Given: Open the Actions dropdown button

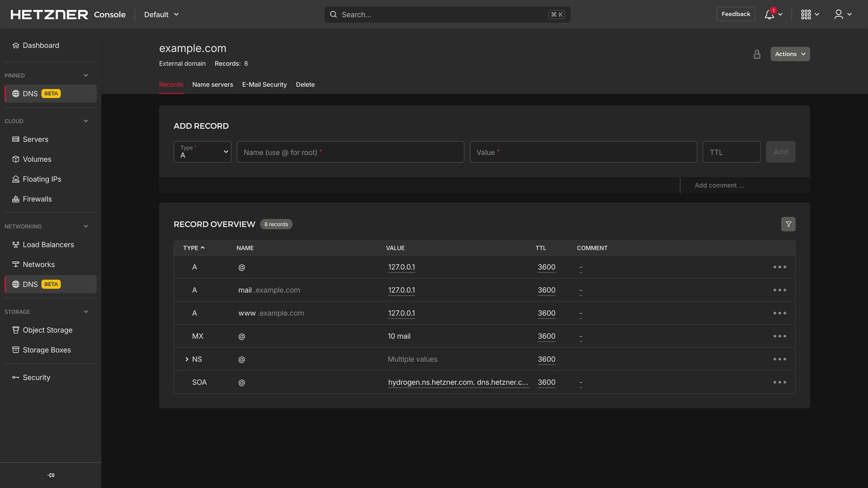Looking at the screenshot, I should [790, 54].
